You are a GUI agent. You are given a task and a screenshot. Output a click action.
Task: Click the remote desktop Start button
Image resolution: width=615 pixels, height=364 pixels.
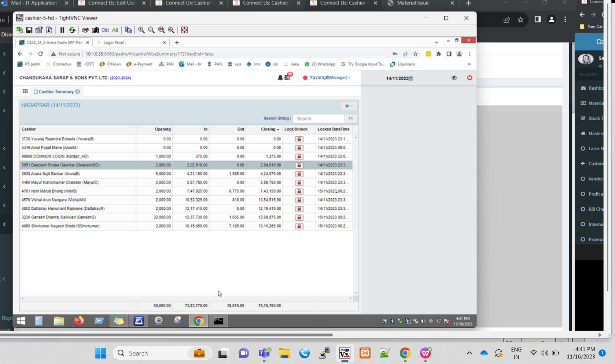coord(21,321)
